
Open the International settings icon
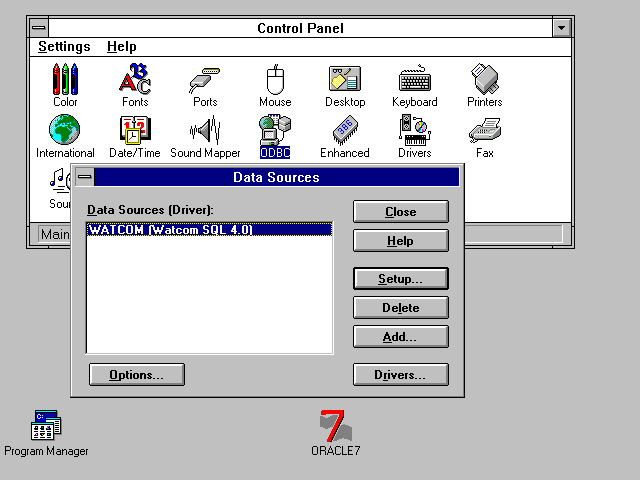[x=65, y=131]
